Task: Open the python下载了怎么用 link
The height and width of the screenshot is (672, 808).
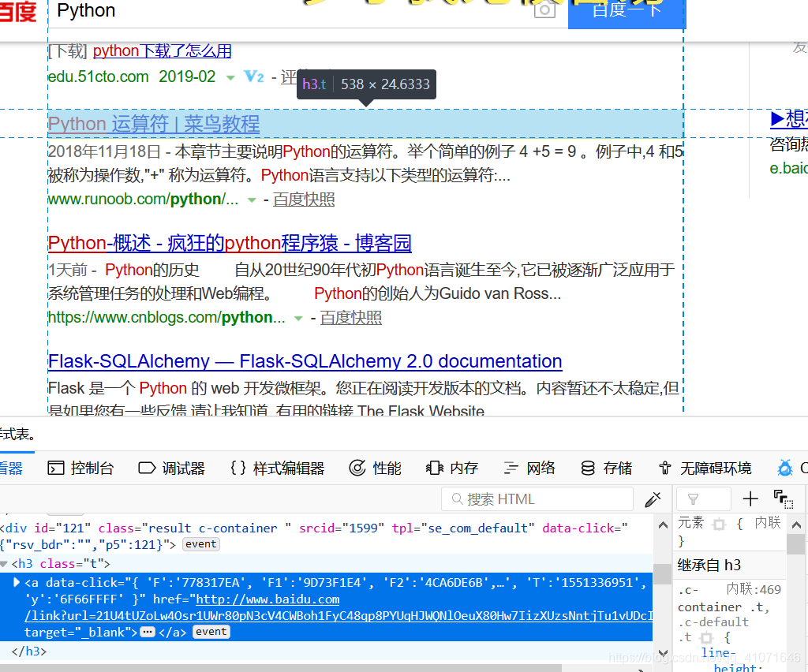Action: 162,51
